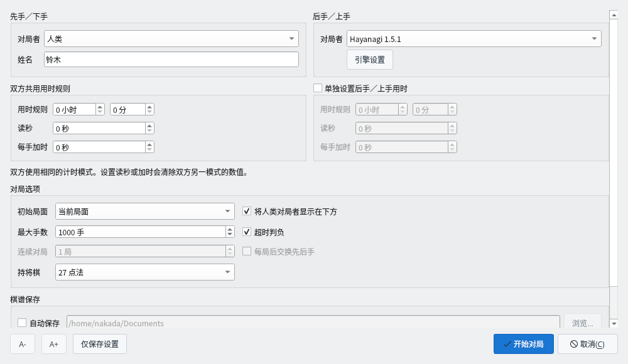Screen dimensions: 628x364
Task: Decrease the shared 用时规则 hours value
Action: pos(100,112)
